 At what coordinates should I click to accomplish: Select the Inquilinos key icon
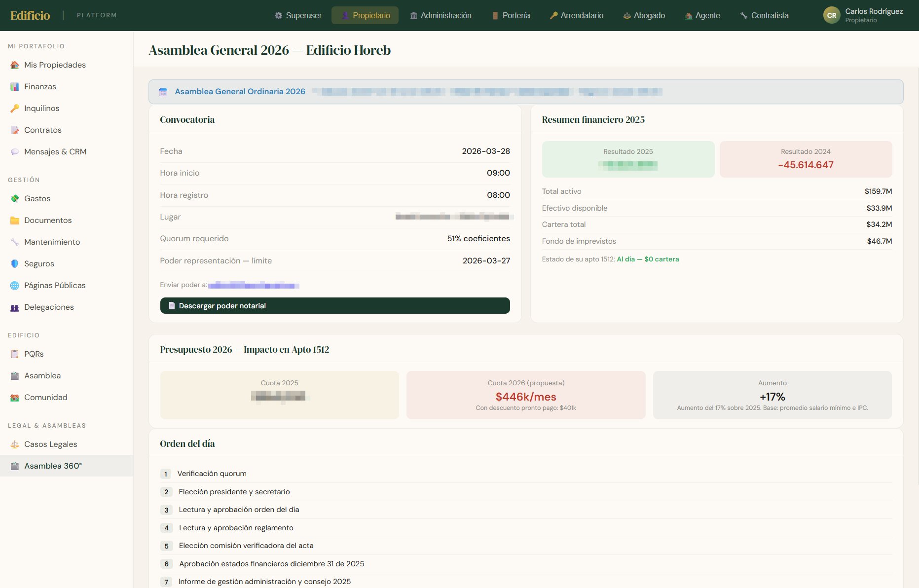click(15, 109)
